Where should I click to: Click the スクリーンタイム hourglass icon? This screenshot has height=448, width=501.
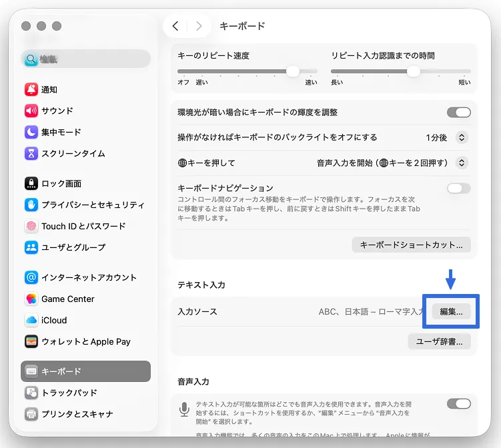pos(31,153)
